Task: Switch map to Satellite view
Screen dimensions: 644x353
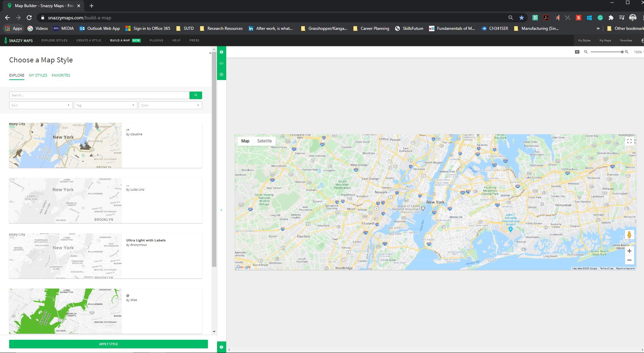Action: click(x=265, y=141)
